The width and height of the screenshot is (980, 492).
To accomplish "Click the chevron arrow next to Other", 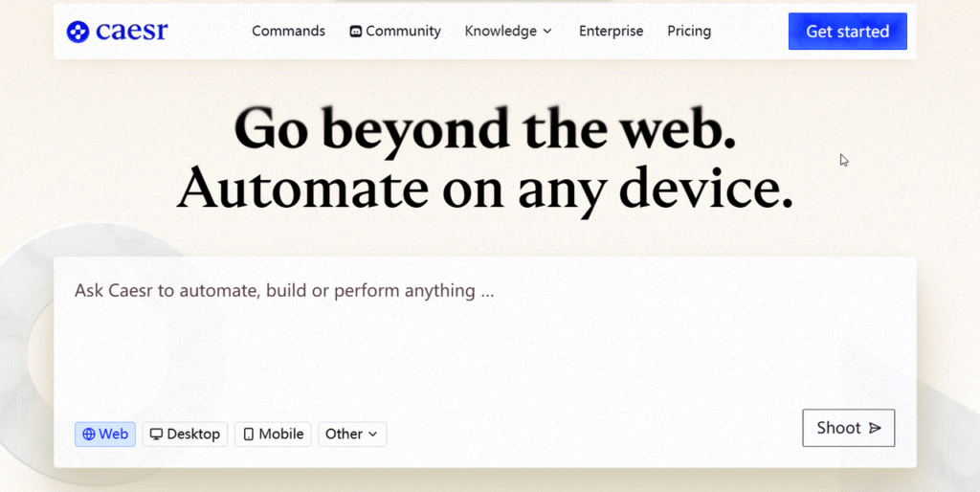I will pos(373,435).
